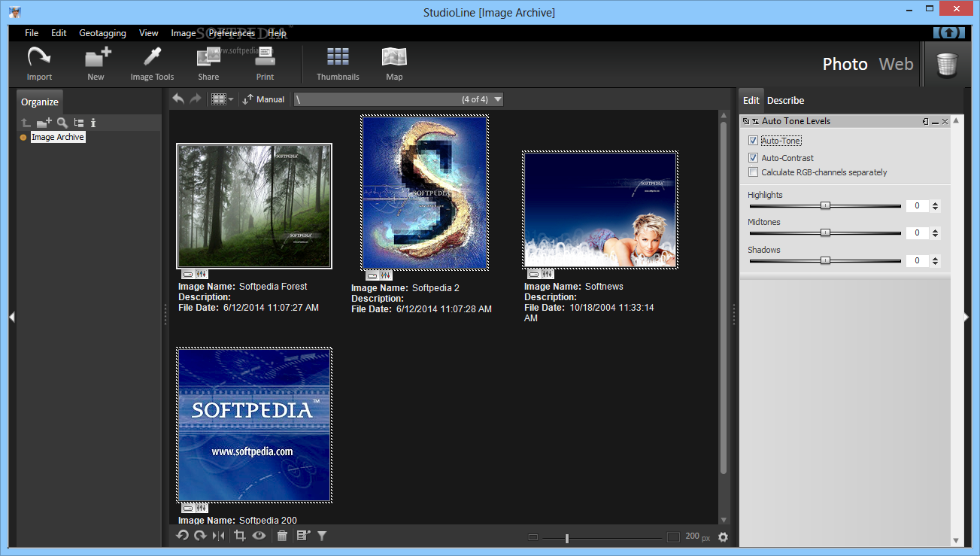Open the Import tool

39,63
